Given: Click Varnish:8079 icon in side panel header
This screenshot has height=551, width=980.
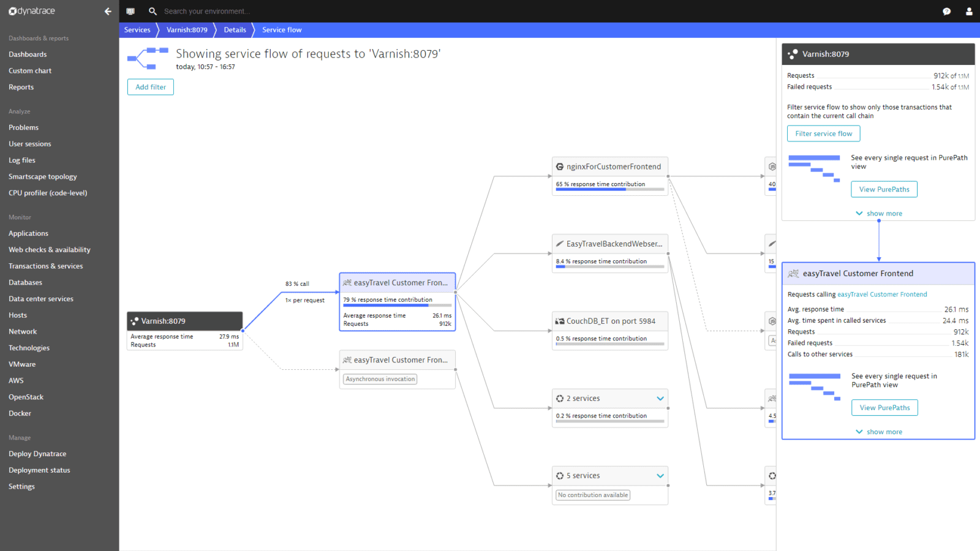Looking at the screenshot, I should click(793, 54).
